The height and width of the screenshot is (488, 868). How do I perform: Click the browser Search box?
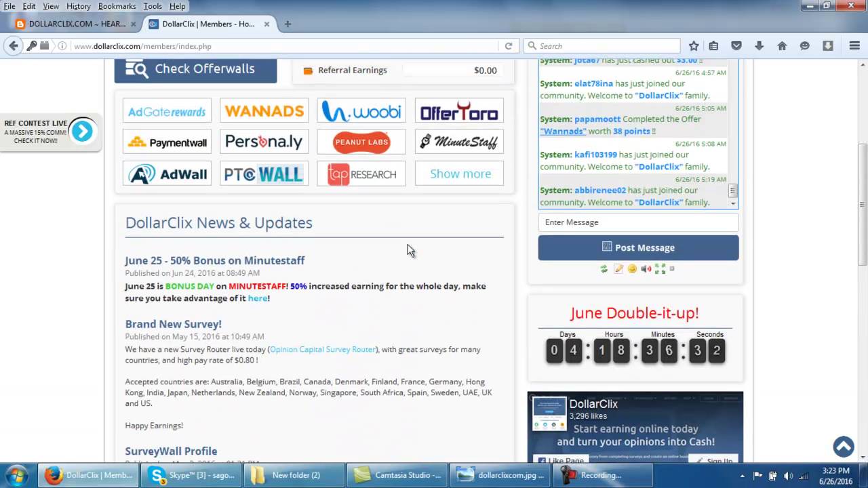(x=602, y=46)
